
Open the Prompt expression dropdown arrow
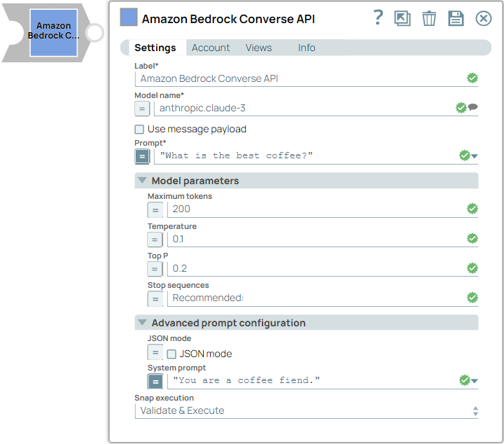(475, 156)
